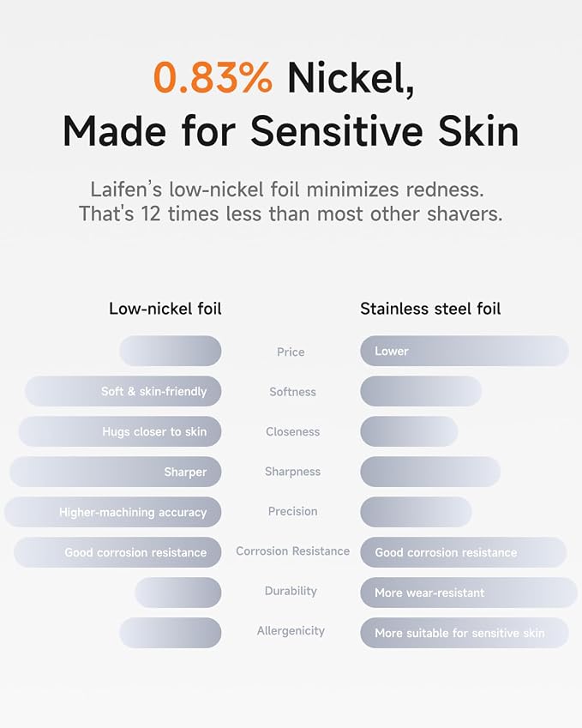The image size is (582, 728).
Task: Click the Price row label
Action: click(291, 352)
